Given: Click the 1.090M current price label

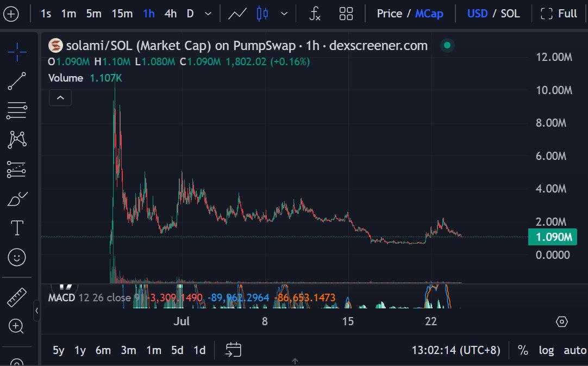Looking at the screenshot, I should point(552,237).
